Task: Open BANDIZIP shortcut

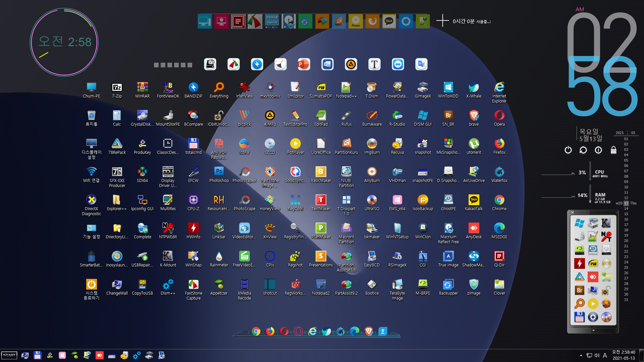Action: pyautogui.click(x=193, y=90)
